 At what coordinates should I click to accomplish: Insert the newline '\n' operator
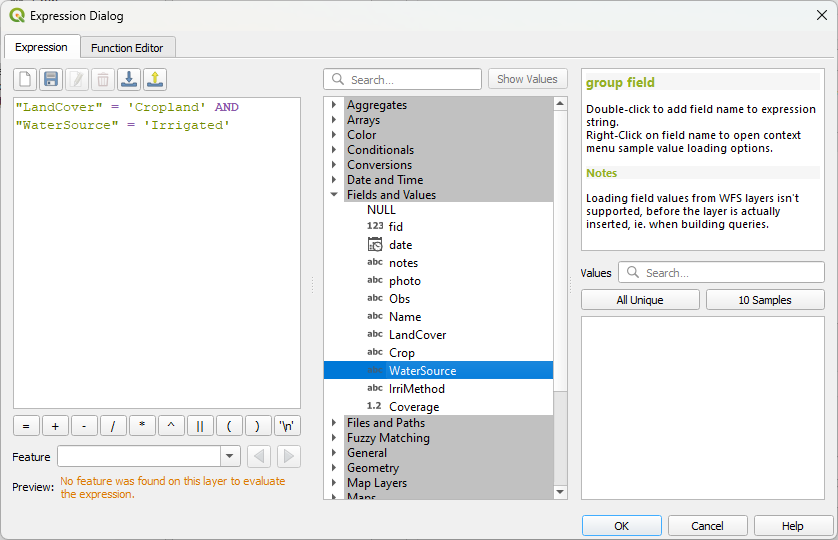[288, 426]
